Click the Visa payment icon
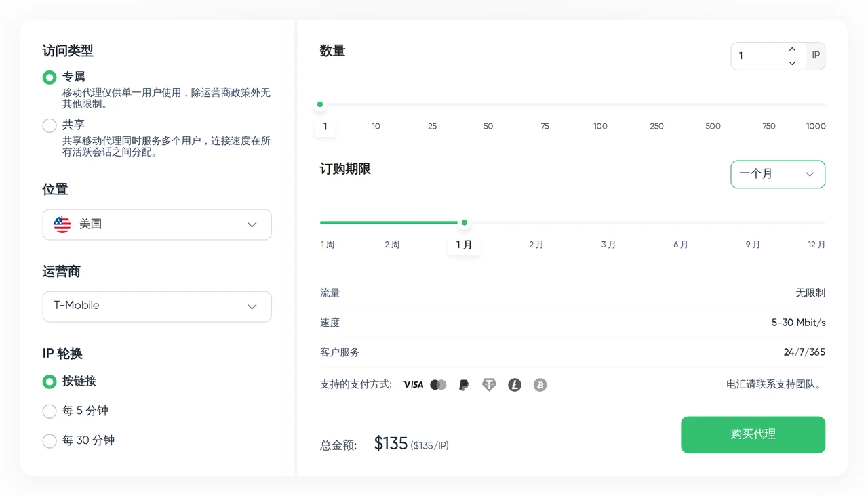Viewport: 868px width, 496px height. (x=413, y=385)
